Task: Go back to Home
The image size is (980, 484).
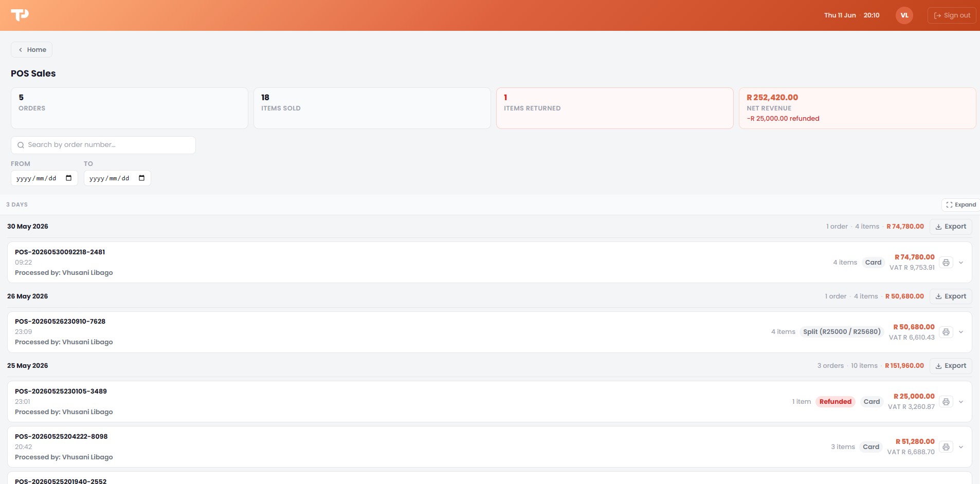Action: (31, 50)
